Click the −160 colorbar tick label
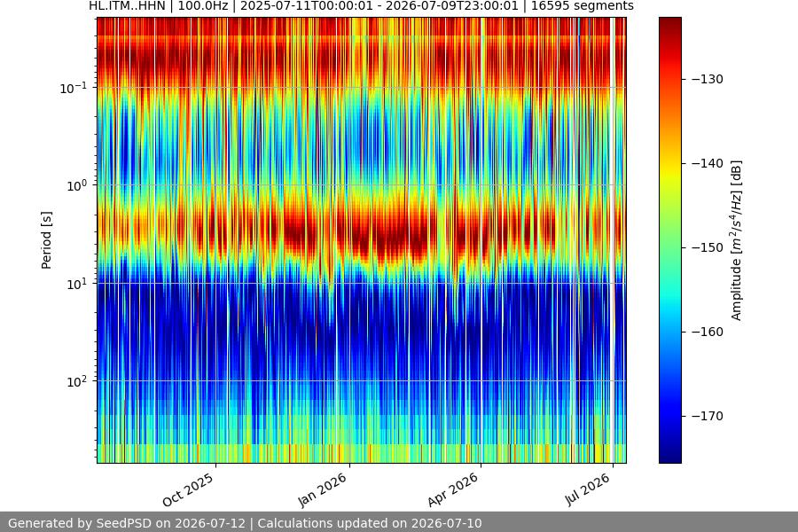 tap(708, 332)
